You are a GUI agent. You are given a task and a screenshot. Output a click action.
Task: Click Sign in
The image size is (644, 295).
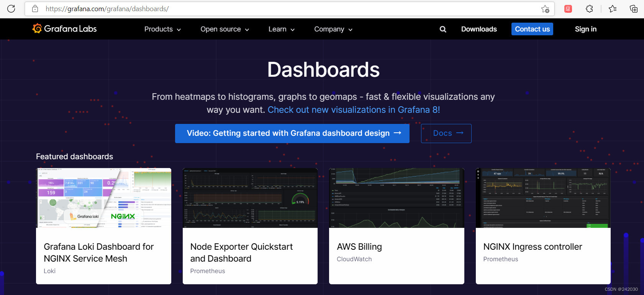585,29
